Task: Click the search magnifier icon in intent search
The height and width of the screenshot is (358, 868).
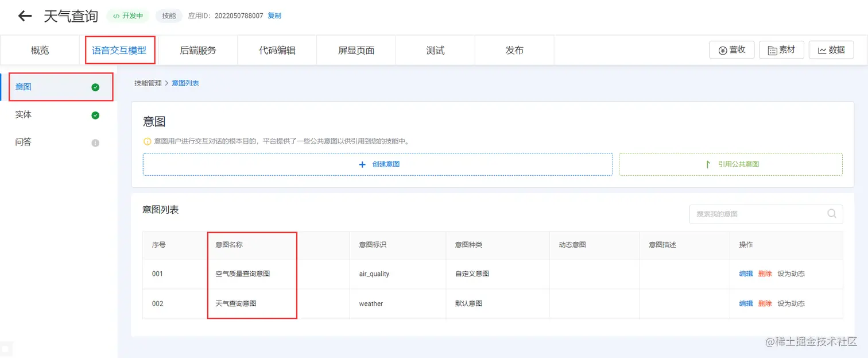Action: tap(832, 214)
